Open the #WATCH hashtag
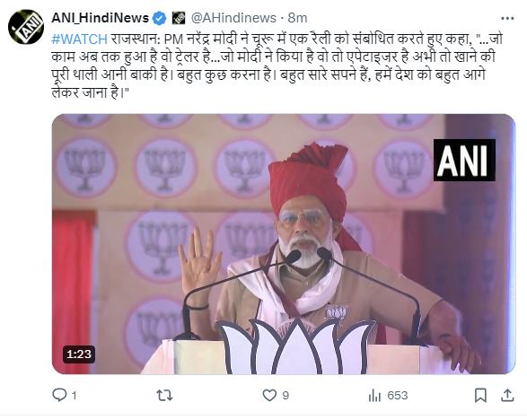The image size is (527, 420). point(79,39)
